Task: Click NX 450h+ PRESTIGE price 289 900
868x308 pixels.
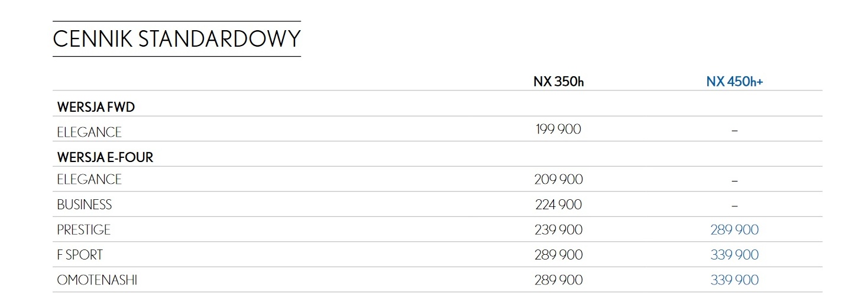Action: 734,229
